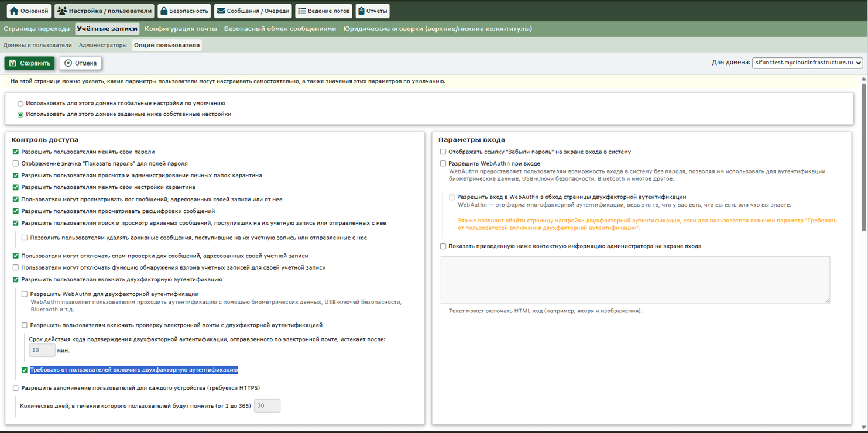The image size is (868, 433).
Task: Select the global default settings radio button
Action: point(20,104)
